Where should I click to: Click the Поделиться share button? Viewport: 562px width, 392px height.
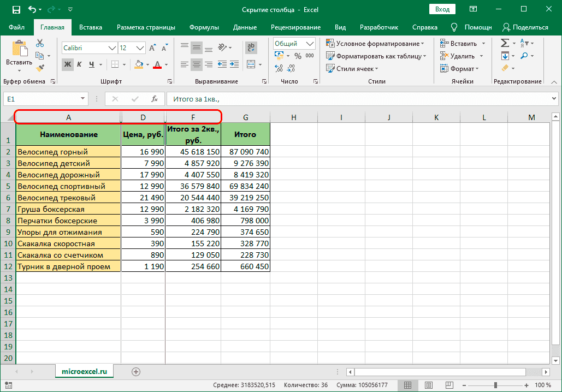525,27
